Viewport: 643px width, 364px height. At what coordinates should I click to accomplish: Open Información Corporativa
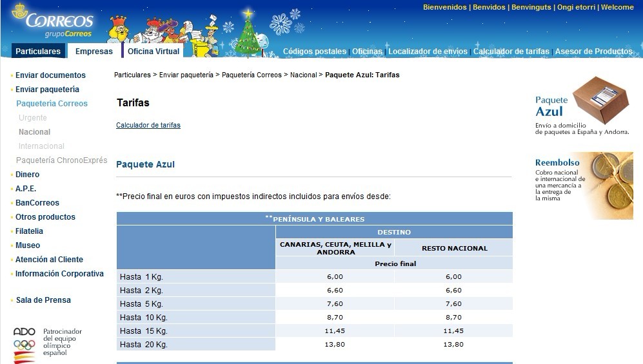59,274
